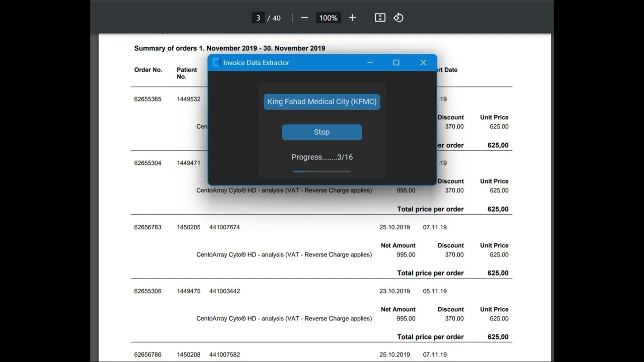The width and height of the screenshot is (644, 362).
Task: Click the date 25.10.2019 in order 62656783
Action: coord(394,227)
